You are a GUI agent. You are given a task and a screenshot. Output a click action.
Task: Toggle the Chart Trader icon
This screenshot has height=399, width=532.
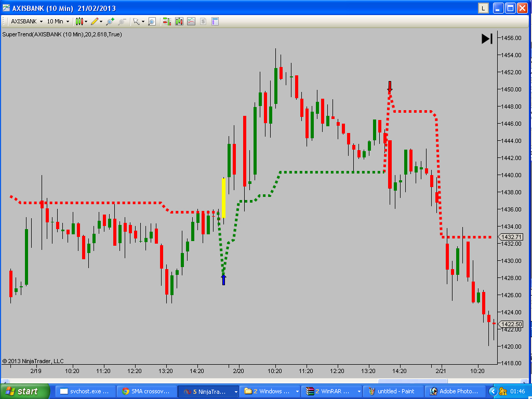167,21
